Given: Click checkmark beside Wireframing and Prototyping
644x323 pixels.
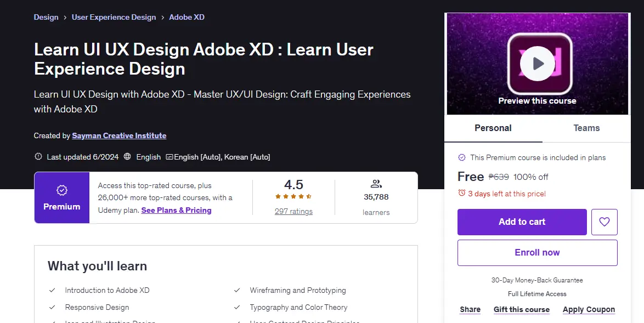Looking at the screenshot, I should tap(237, 290).
